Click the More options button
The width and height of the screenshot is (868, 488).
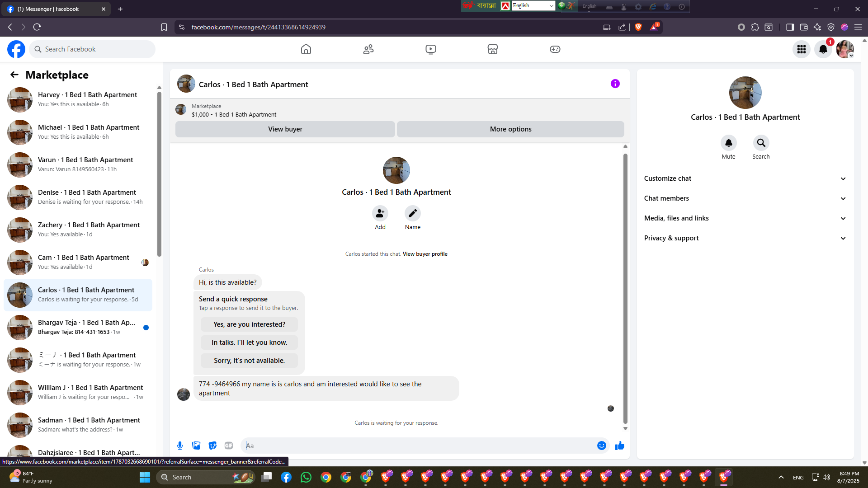(511, 129)
